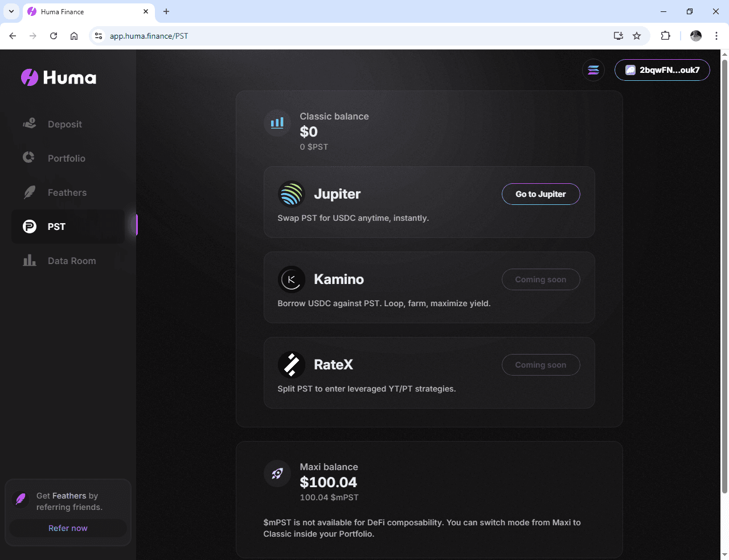Viewport: 729px width, 560px height.
Task: Click the Huma logo in sidebar
Action: point(59,77)
